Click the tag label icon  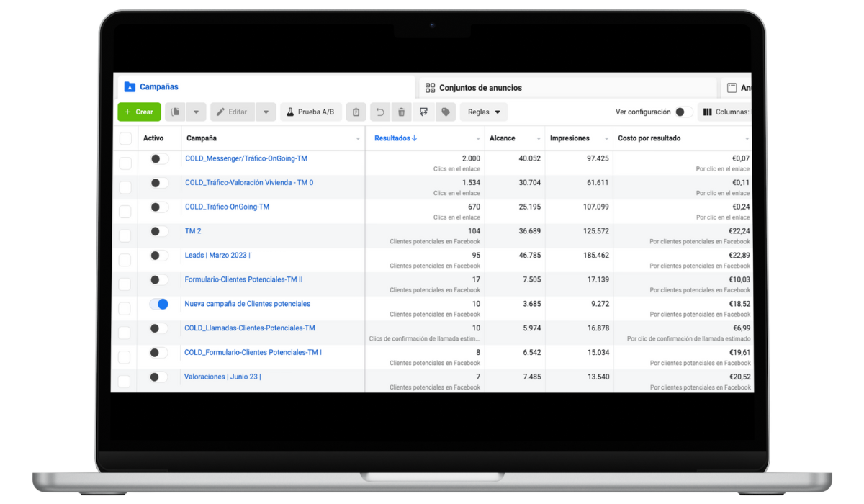446,112
